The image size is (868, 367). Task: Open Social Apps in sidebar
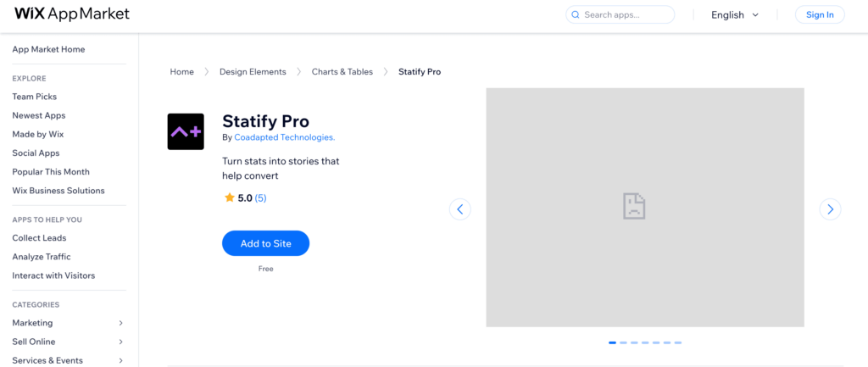(x=36, y=153)
